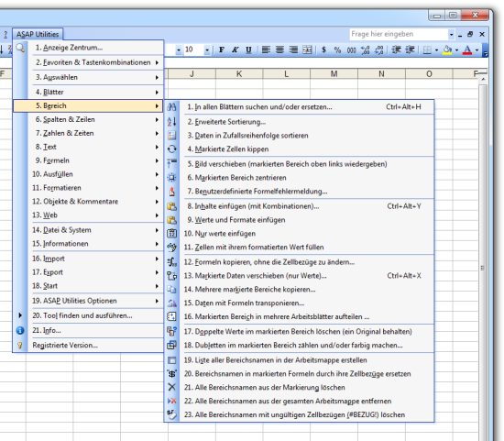
Task: Click the Fill Color paint bucket swatch
Action: coord(448,50)
